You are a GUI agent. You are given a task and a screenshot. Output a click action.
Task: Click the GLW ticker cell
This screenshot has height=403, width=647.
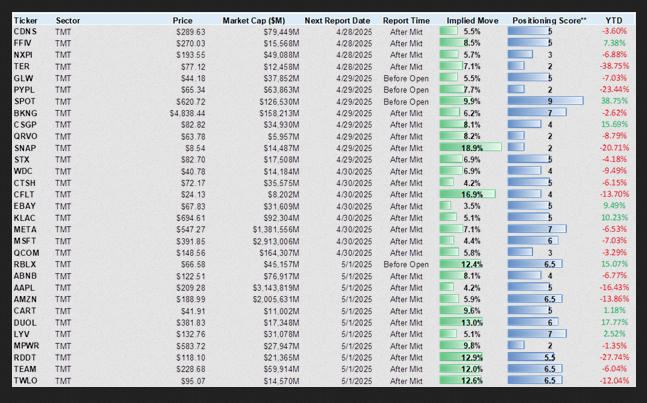pyautogui.click(x=23, y=78)
